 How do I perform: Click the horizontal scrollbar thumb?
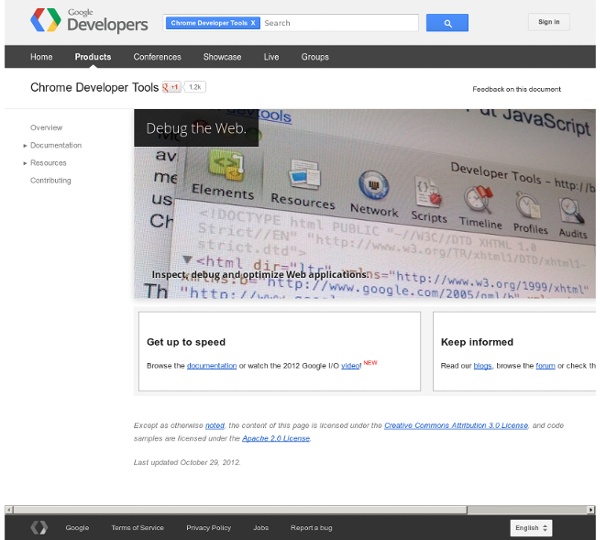click(240, 510)
